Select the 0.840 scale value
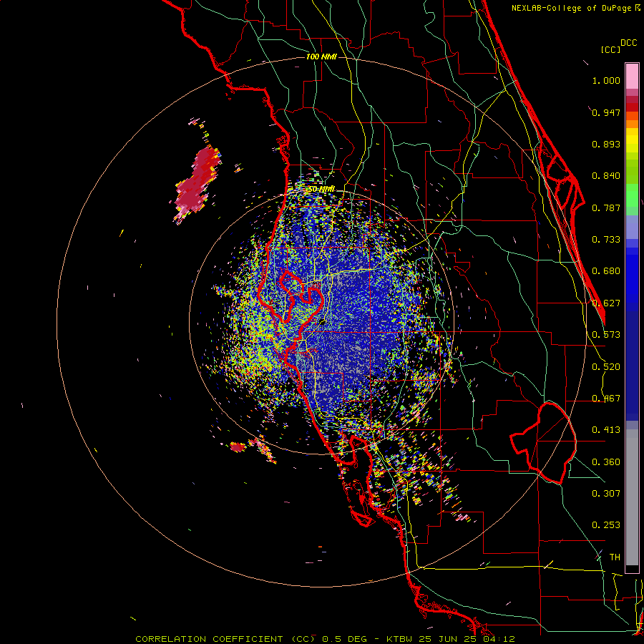644x644 pixels. (606, 176)
